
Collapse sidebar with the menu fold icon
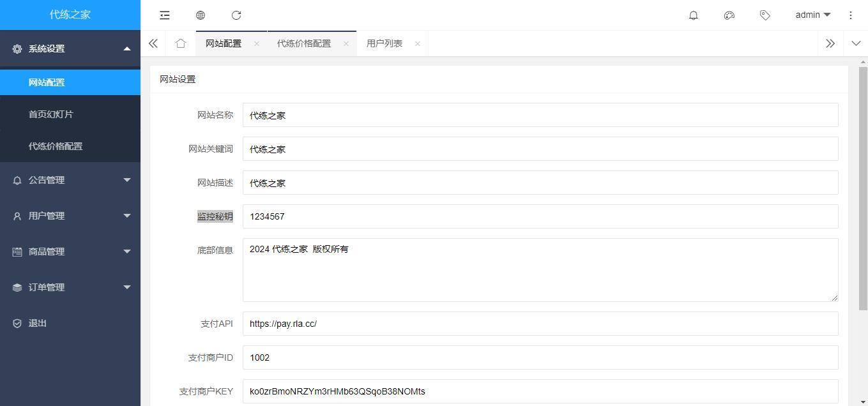pyautogui.click(x=165, y=15)
